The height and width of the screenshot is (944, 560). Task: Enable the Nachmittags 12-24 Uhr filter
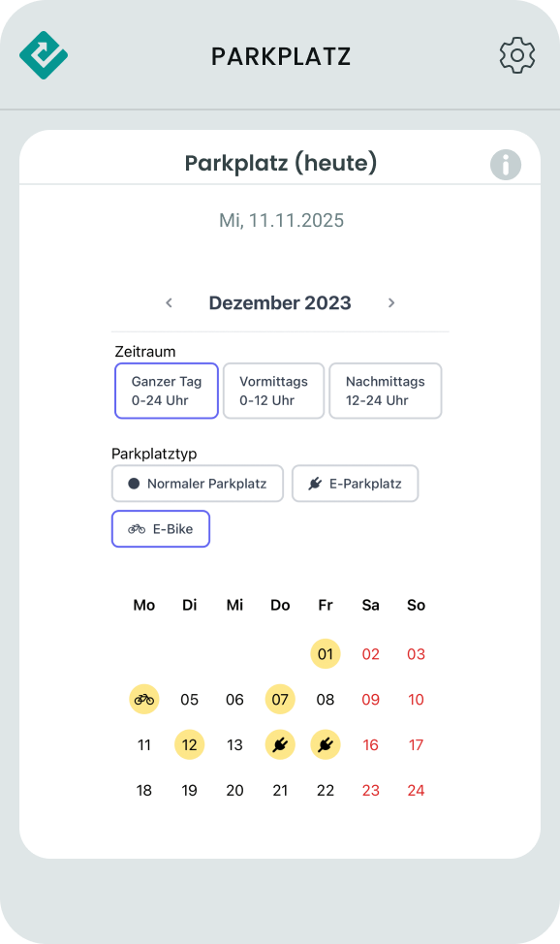[x=385, y=391]
